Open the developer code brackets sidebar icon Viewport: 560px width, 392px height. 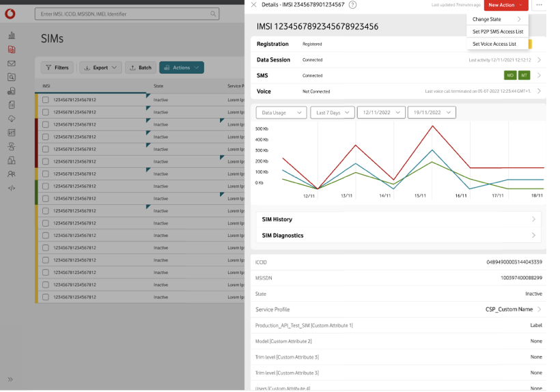click(x=12, y=188)
